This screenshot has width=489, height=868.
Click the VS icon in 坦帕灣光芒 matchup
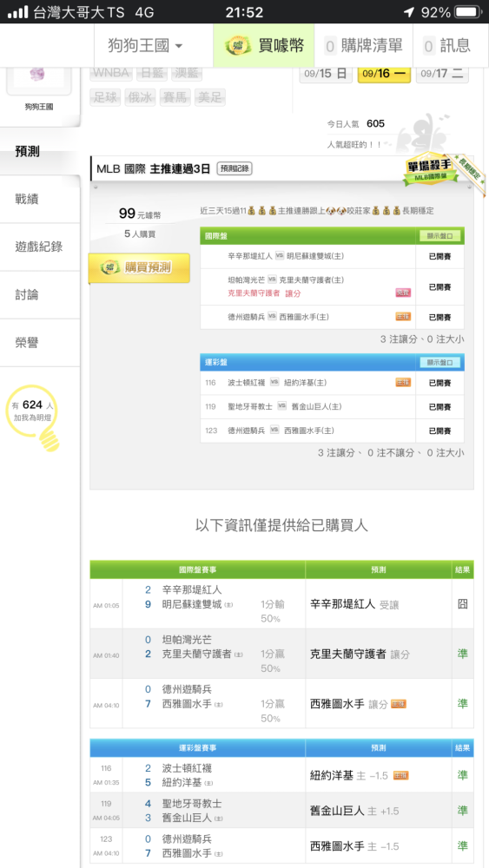tap(272, 279)
